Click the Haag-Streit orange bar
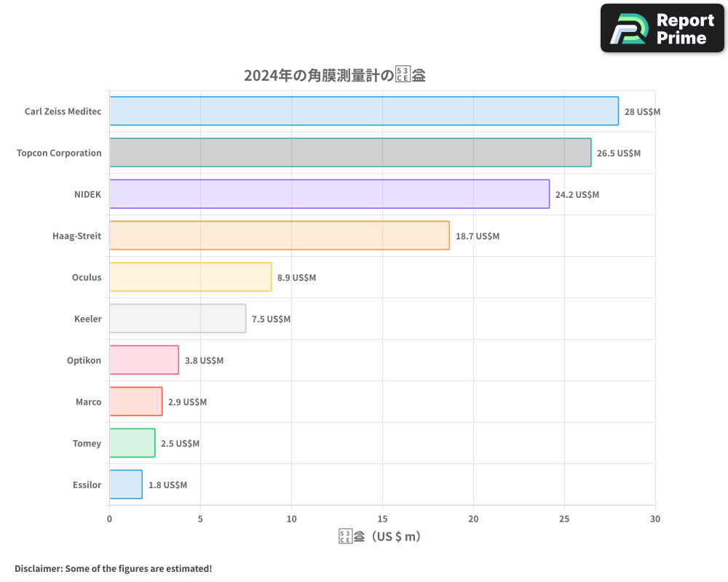Image resolution: width=728 pixels, height=582 pixels. (x=277, y=236)
